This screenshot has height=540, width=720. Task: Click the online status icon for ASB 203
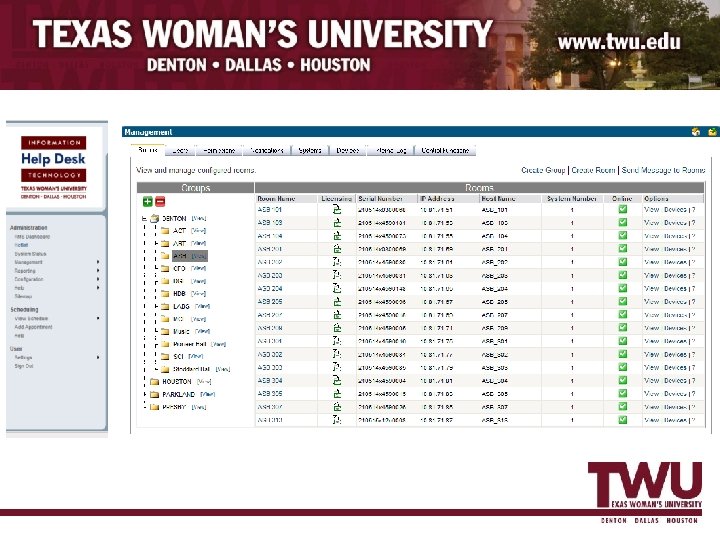click(x=623, y=275)
